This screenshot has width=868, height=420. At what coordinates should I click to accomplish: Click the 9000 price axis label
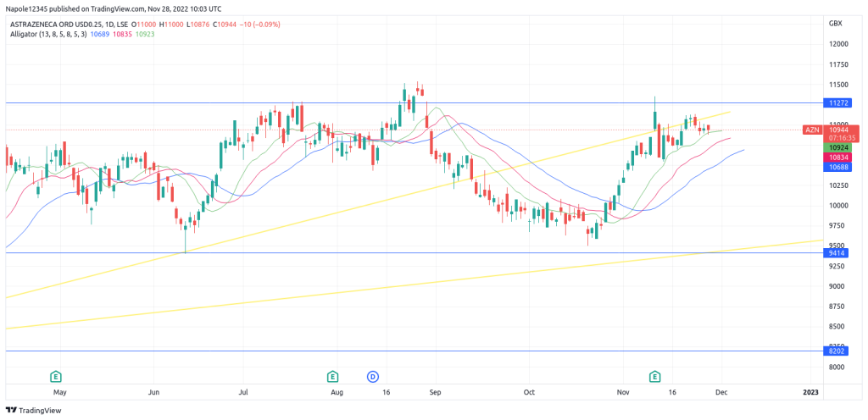pos(835,286)
